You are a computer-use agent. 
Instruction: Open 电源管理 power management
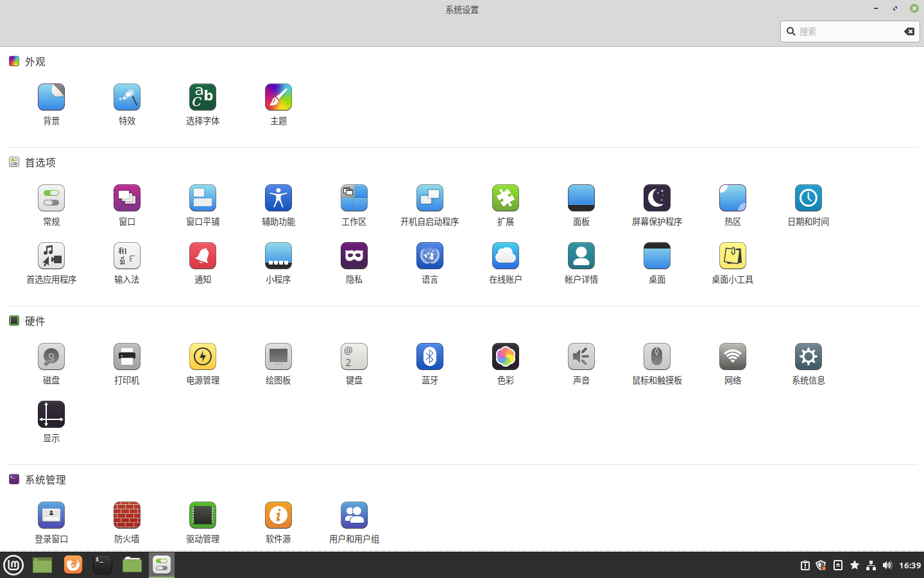pos(203,364)
